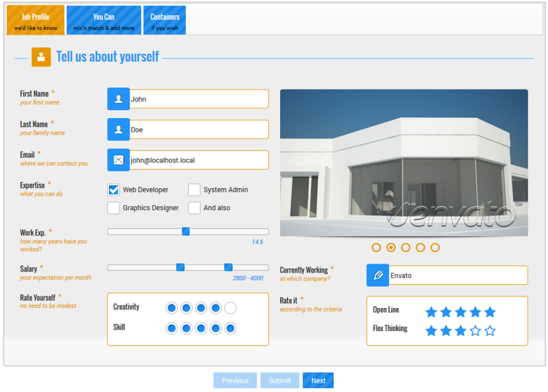Screen dimensions: 548x392
Task: Click the orange profile icon in heading
Action: (x=41, y=57)
